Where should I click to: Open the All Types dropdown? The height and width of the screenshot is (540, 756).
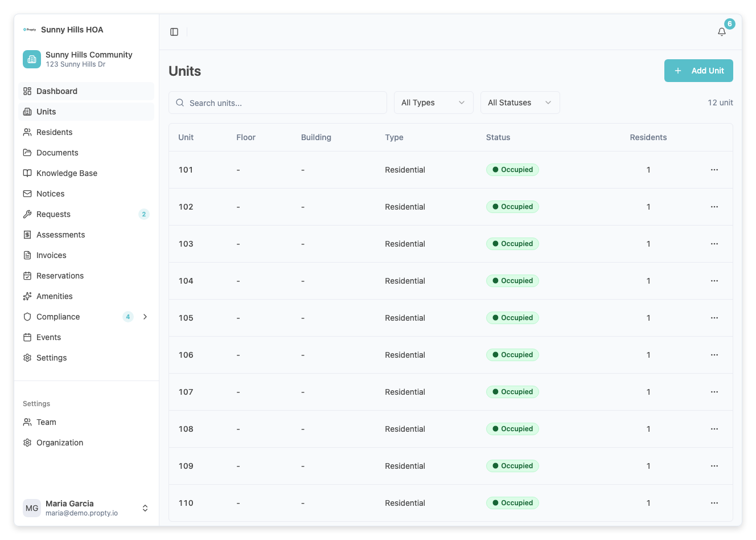tap(433, 103)
